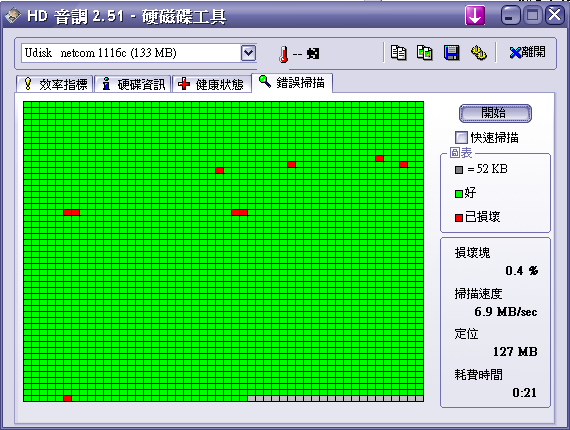Click the HD Tune app icon in title bar

(13, 16)
